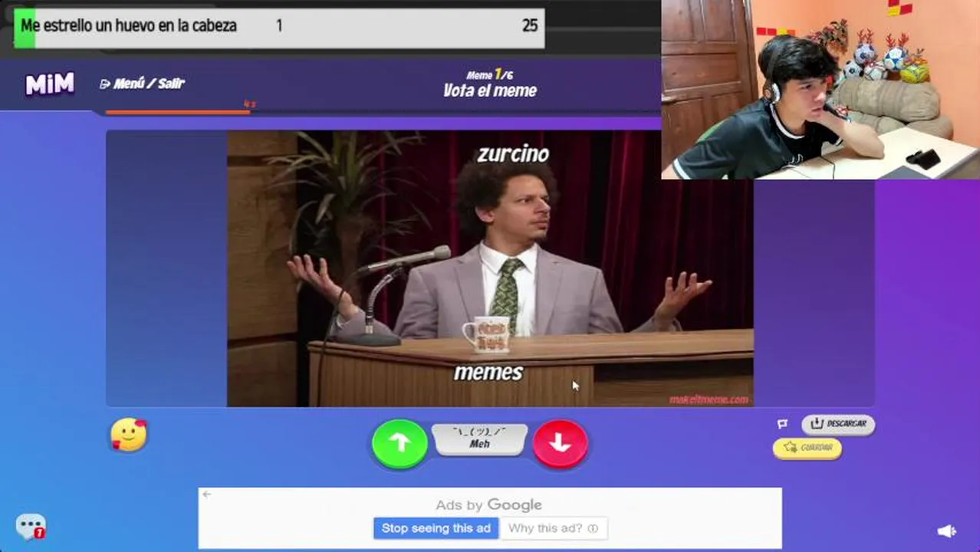Image resolution: width=980 pixels, height=552 pixels.
Task: Click the memes caption text
Action: (488, 373)
